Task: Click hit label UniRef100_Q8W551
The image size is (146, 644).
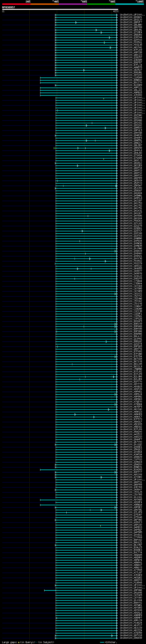Action: pos(131,140)
